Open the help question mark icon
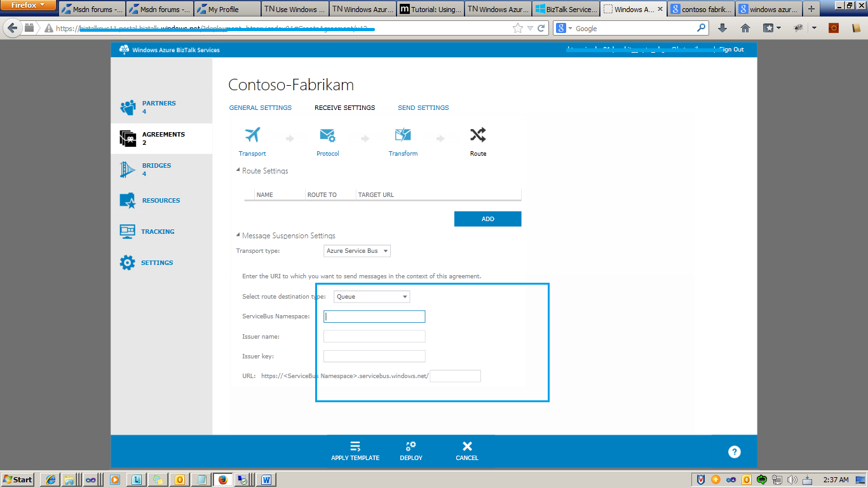The width and height of the screenshot is (868, 488). click(735, 452)
